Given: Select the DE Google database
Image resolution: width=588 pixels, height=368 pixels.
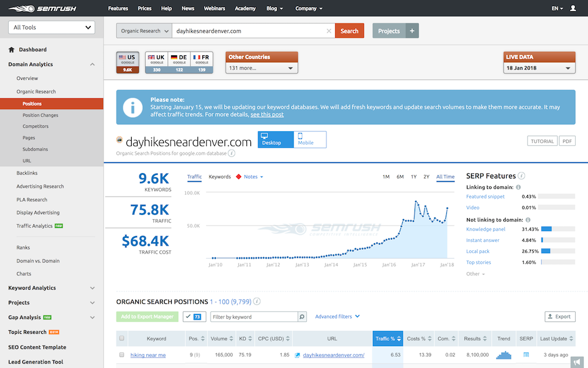Looking at the screenshot, I should (x=179, y=62).
